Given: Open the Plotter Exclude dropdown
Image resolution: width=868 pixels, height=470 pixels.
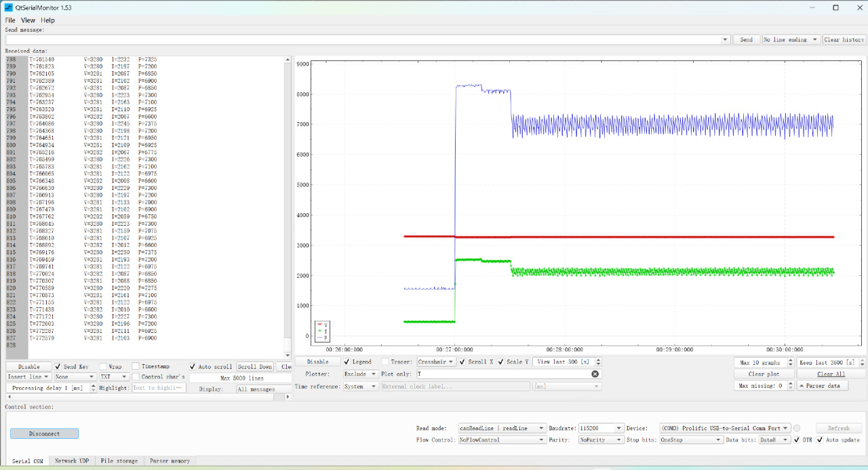Looking at the screenshot, I should pyautogui.click(x=360, y=374).
